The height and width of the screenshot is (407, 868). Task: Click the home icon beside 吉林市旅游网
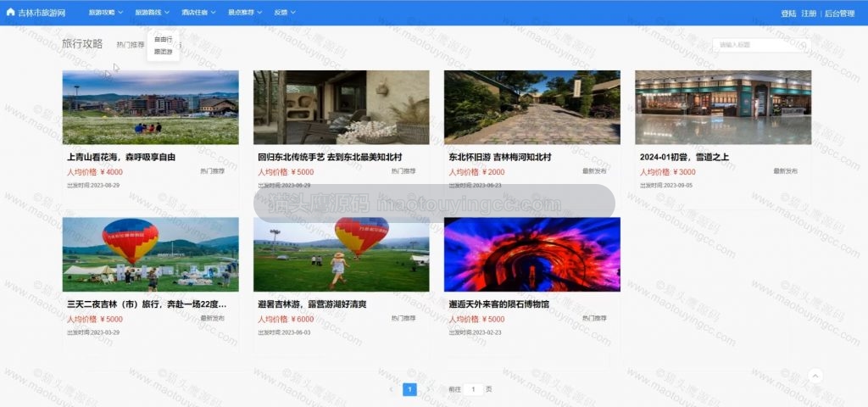[10, 12]
